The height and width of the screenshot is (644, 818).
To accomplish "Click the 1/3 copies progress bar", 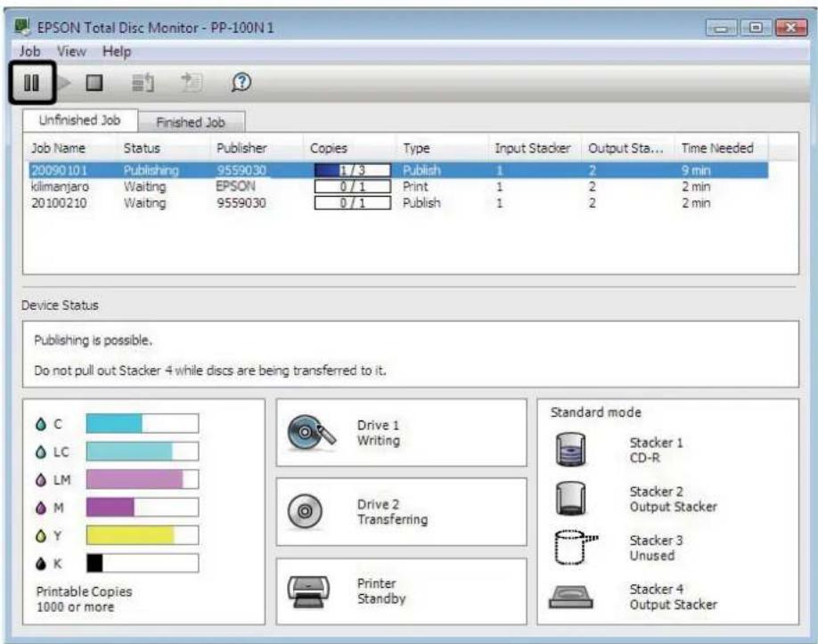I will coord(353,170).
